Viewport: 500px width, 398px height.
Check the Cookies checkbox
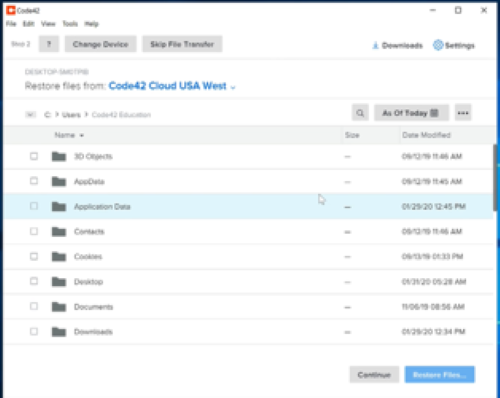pos(34,256)
